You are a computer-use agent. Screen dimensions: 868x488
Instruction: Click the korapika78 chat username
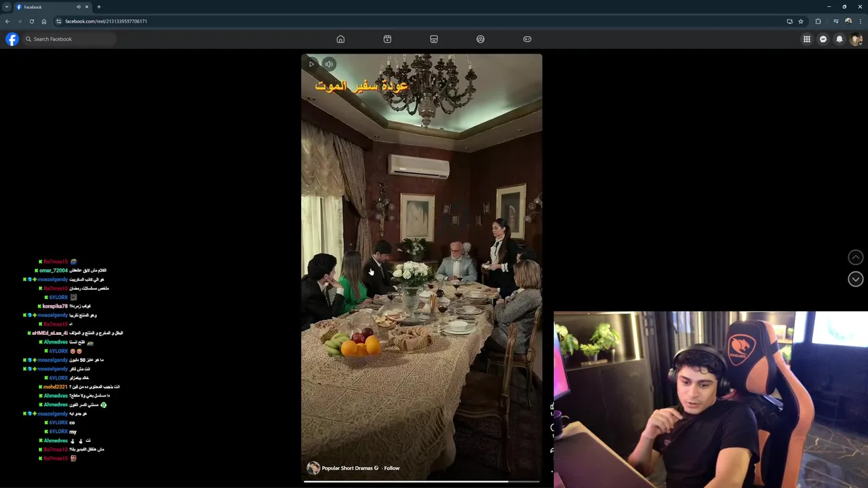(x=56, y=306)
